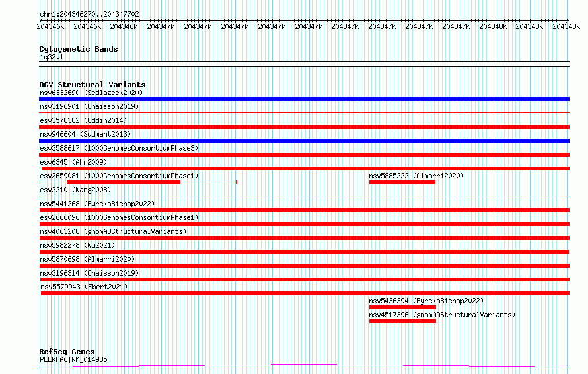588x374 pixels.
Task: Open esv2659081 (1000GenomesConsortiumPhase1) label
Action: pyautogui.click(x=119, y=176)
